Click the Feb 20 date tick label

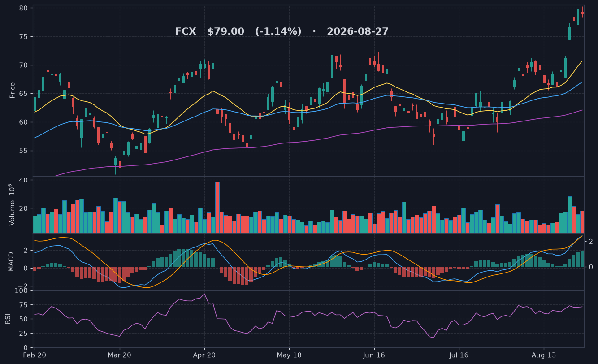[35, 355]
